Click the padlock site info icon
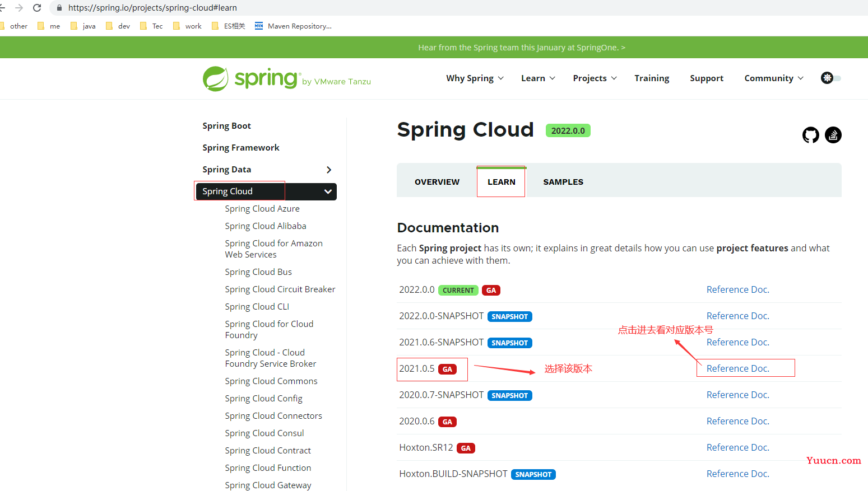Viewport: 868px width, 491px height. coord(59,8)
